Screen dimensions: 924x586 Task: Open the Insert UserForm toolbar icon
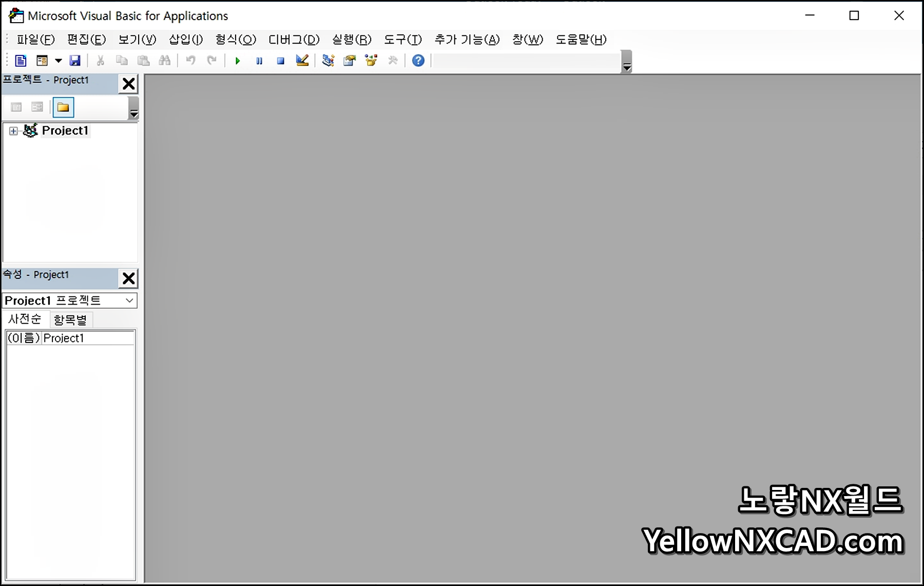tap(42, 61)
